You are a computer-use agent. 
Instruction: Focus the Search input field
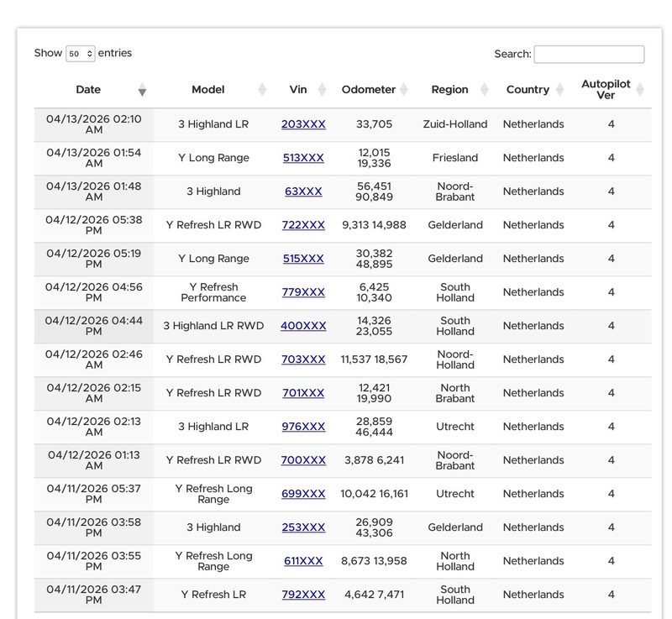[589, 54]
